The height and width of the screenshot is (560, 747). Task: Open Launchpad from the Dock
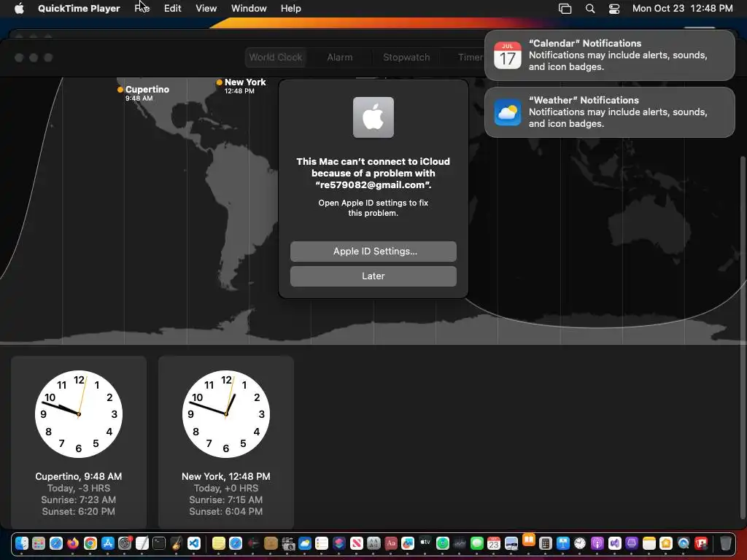coord(39,542)
